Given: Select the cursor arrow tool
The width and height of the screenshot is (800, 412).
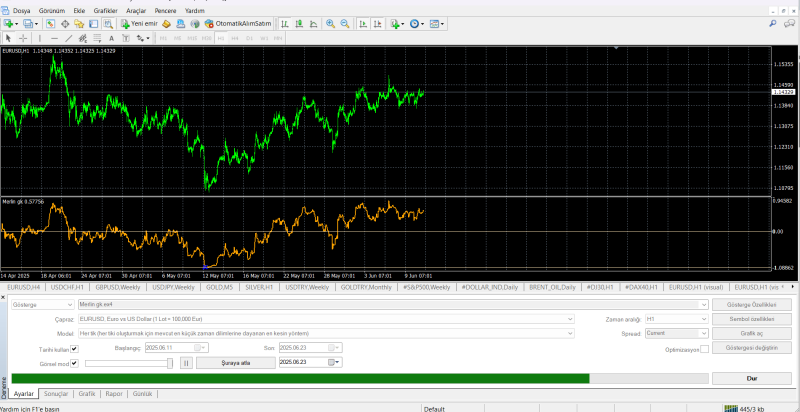Looking at the screenshot, I should [9, 38].
